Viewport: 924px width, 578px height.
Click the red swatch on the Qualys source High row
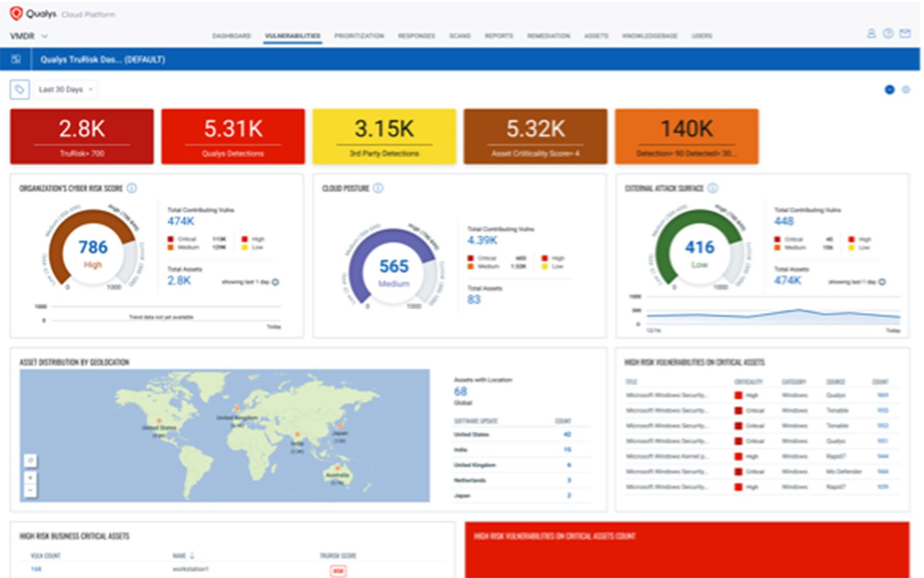(x=738, y=395)
